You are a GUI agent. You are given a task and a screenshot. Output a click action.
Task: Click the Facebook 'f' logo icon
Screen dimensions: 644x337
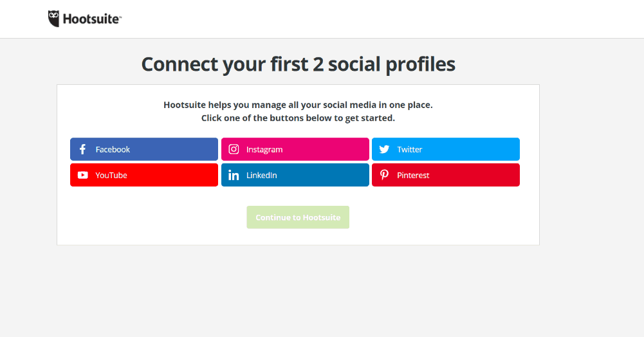pos(82,149)
